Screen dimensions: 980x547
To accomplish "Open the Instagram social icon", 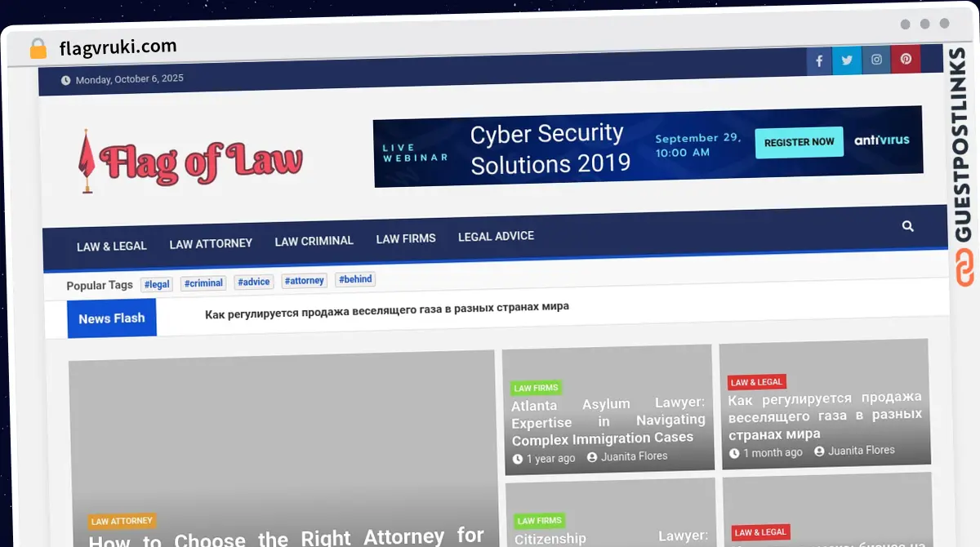I will (x=876, y=60).
